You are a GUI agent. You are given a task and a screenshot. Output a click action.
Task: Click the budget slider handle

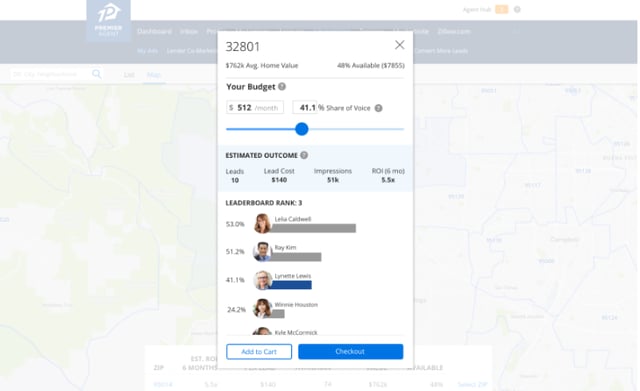302,129
